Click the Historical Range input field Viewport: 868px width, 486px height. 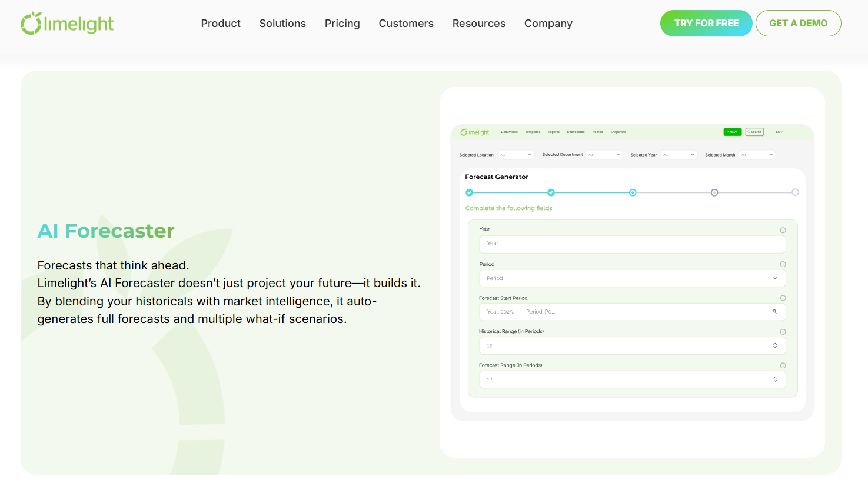click(633, 345)
